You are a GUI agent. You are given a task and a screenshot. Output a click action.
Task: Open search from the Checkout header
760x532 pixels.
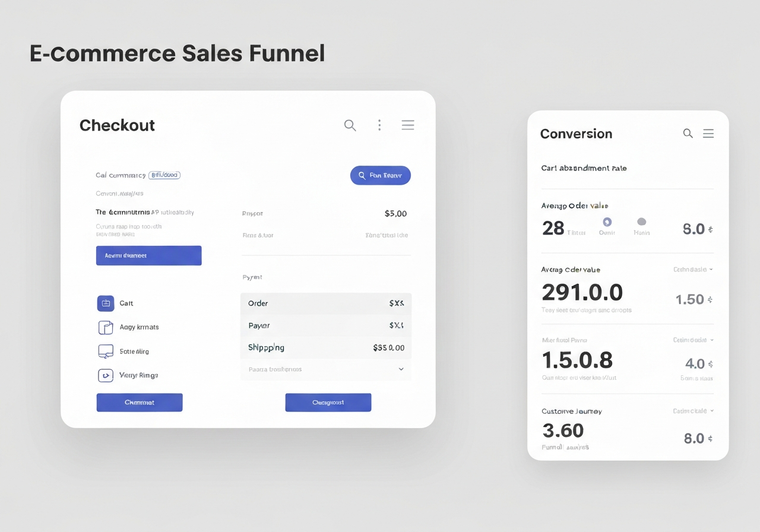[x=350, y=125]
